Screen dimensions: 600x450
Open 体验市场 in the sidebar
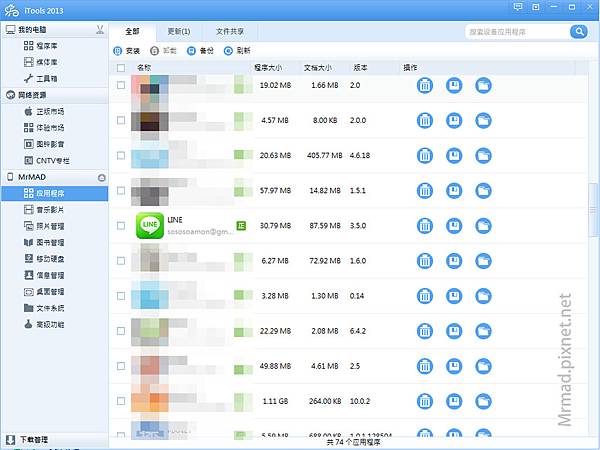tap(54, 128)
